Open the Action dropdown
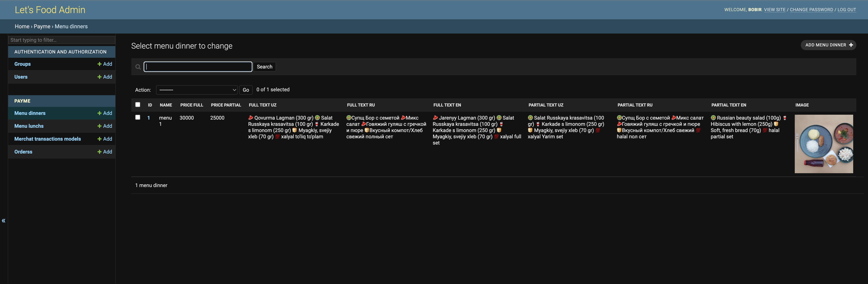Image resolution: width=868 pixels, height=284 pixels. (x=197, y=90)
